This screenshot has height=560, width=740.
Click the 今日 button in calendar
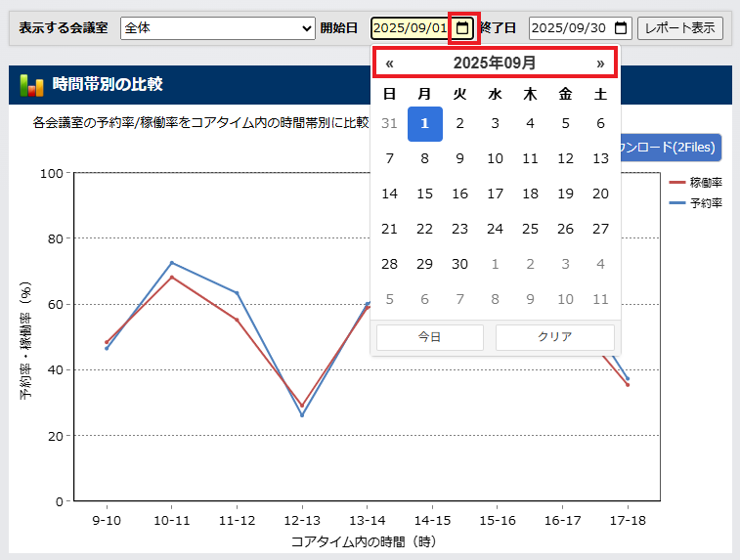point(430,337)
